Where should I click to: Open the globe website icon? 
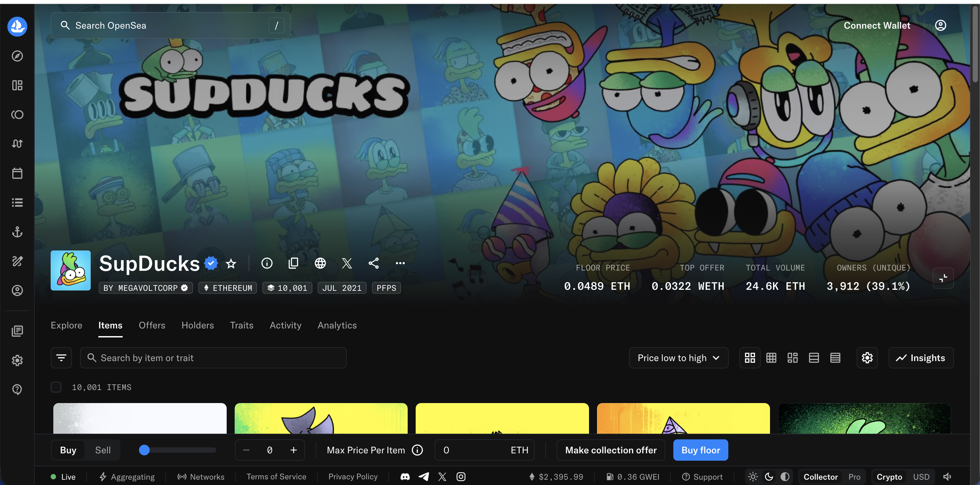pyautogui.click(x=320, y=263)
